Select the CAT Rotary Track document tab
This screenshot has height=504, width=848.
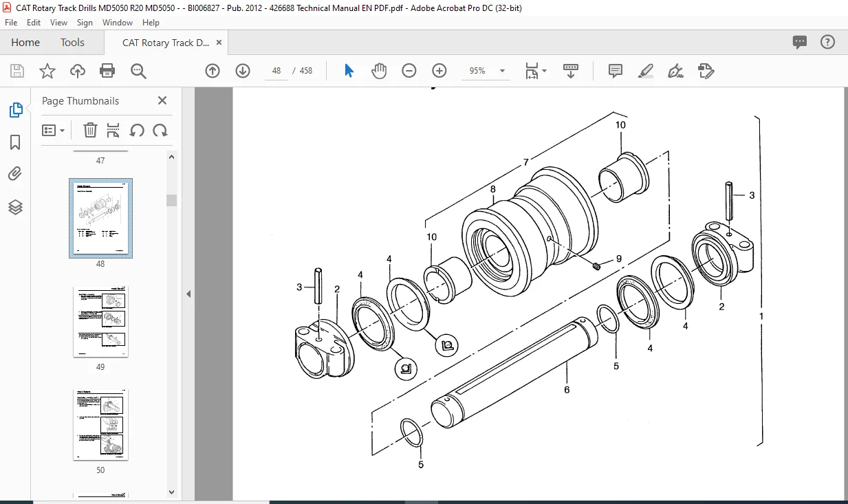coord(166,42)
